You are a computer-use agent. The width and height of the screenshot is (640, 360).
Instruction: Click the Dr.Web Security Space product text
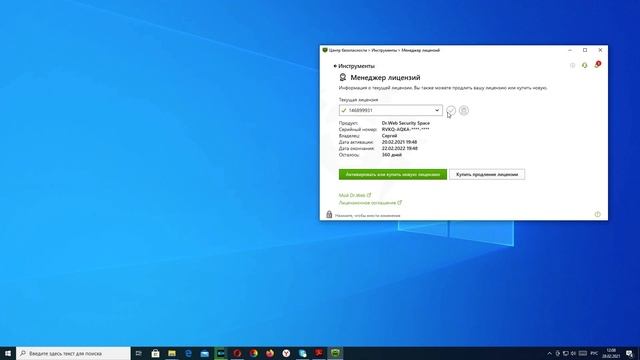(406, 123)
